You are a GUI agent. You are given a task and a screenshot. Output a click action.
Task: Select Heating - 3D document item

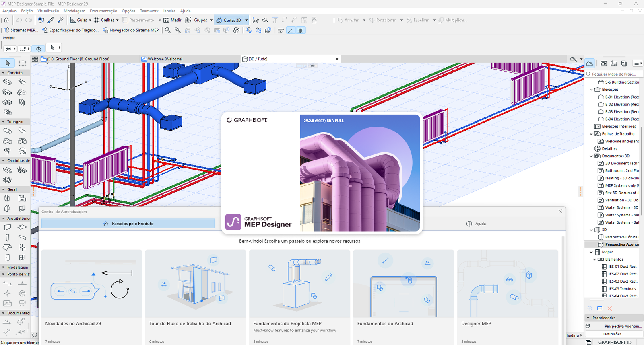(618, 178)
